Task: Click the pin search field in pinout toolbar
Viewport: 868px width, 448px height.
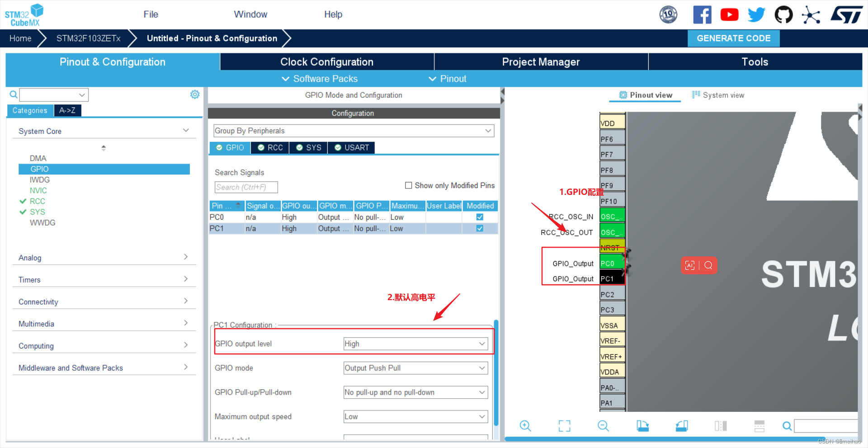Action: (x=826, y=426)
